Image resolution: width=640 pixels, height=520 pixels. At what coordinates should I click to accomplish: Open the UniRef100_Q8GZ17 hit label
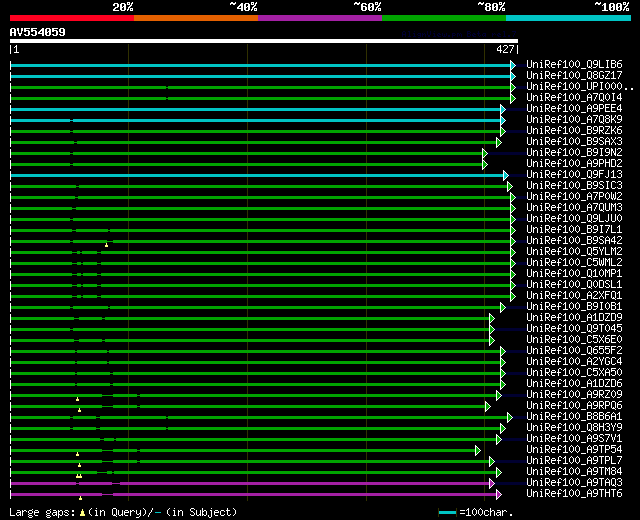pos(573,75)
